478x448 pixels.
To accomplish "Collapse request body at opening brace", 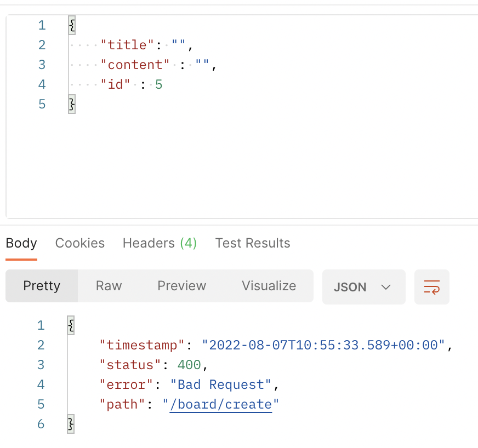I will click(x=72, y=25).
